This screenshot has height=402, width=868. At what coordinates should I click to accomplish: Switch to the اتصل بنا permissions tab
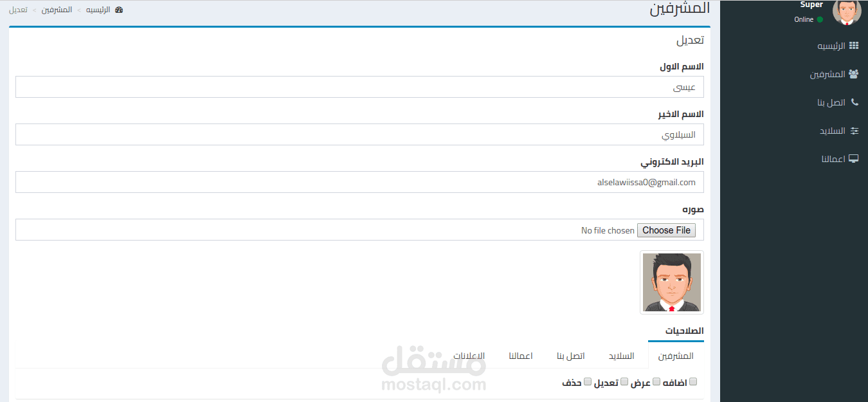point(571,356)
